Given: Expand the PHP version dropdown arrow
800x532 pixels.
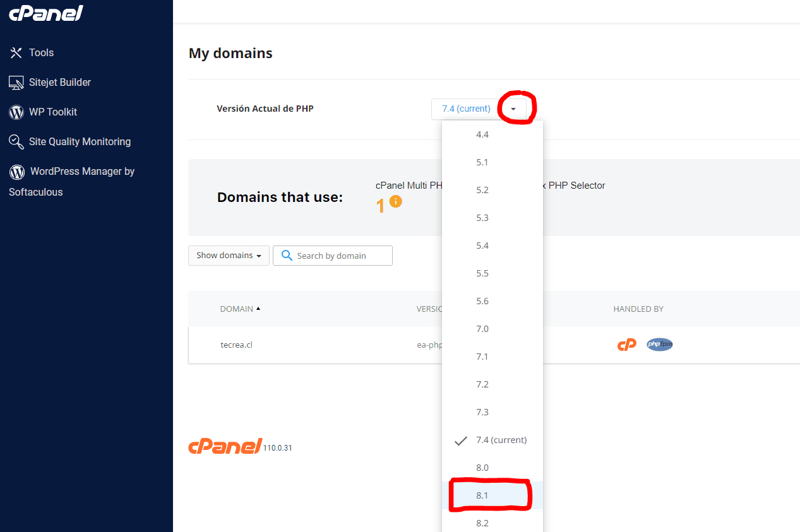Looking at the screenshot, I should coord(513,109).
